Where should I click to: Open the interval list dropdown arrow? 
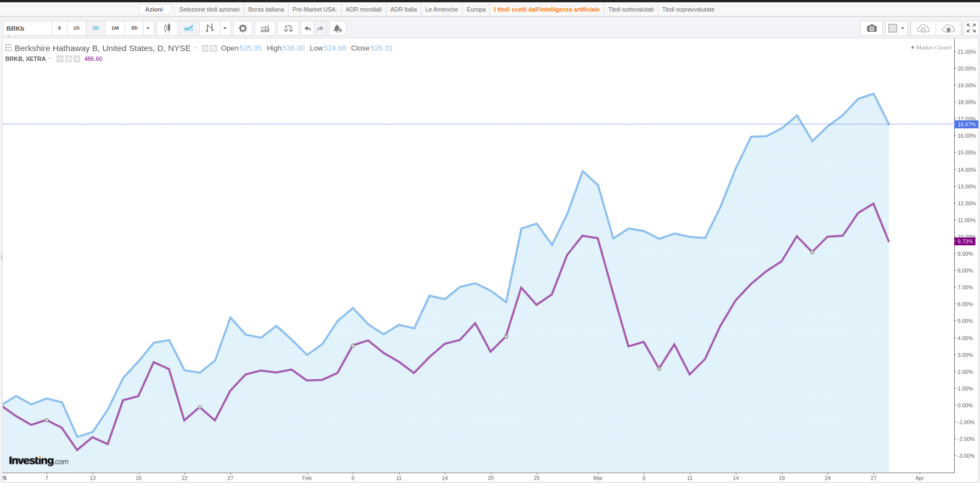pos(148,28)
